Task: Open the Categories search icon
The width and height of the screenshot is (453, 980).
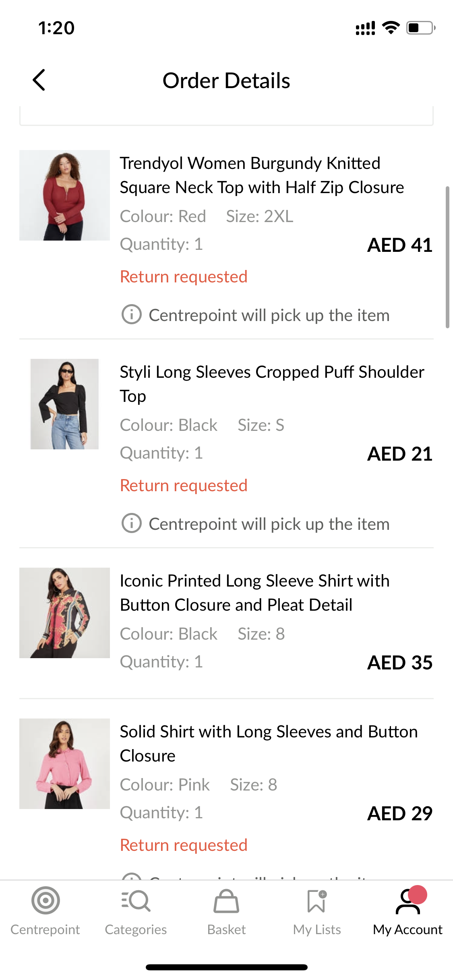Action: pos(136,900)
